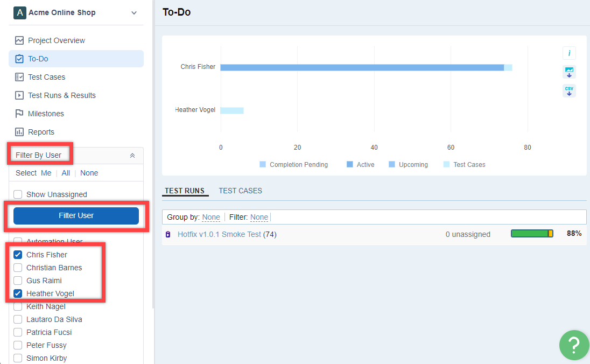
Task: Open the Acme Online Shop project dropdown
Action: [134, 12]
